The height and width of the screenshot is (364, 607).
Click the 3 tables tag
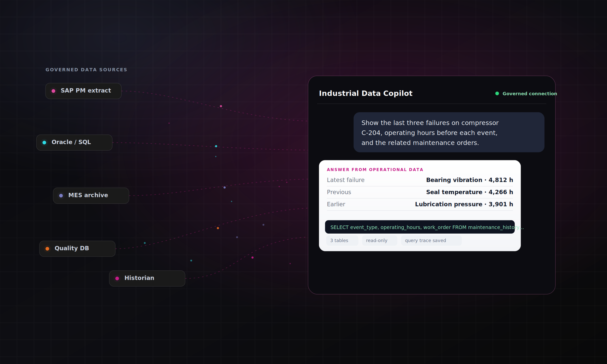342,240
